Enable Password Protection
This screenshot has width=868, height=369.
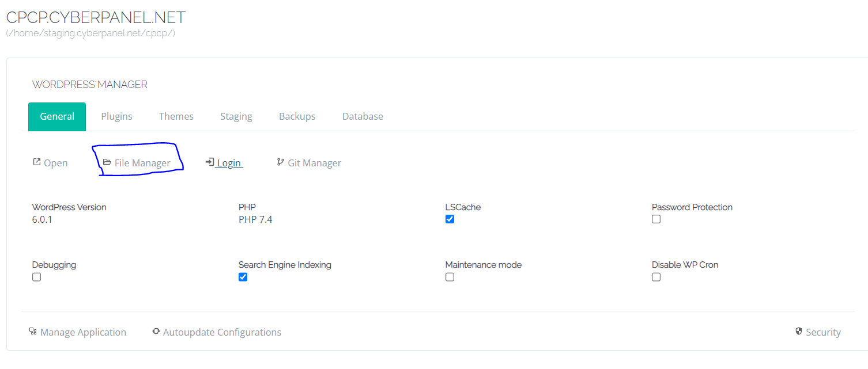[656, 219]
